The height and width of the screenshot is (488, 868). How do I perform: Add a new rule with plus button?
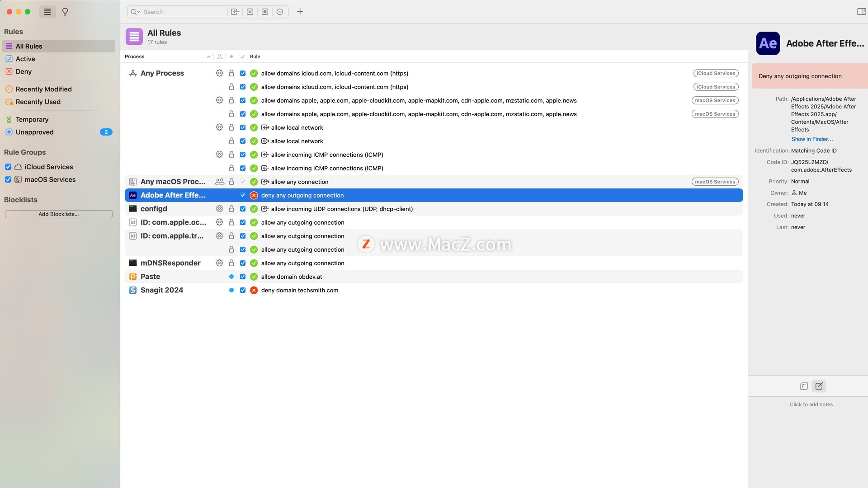300,12
